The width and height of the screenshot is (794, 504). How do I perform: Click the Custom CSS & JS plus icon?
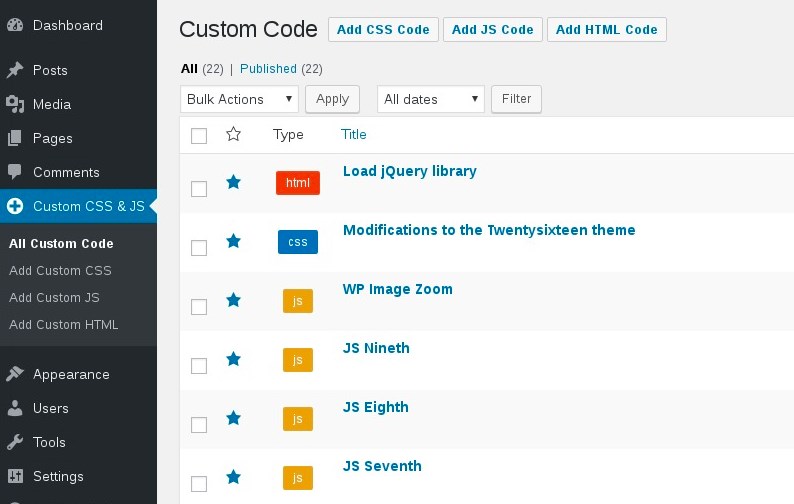click(x=15, y=206)
